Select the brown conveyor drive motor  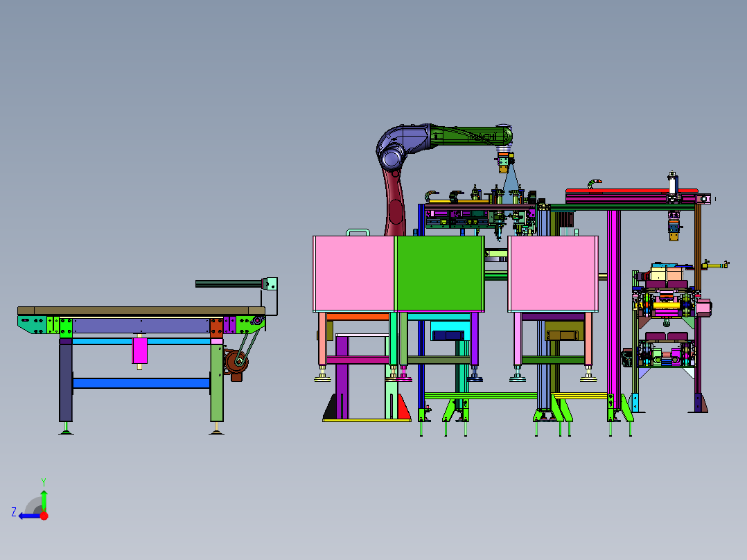point(236,364)
